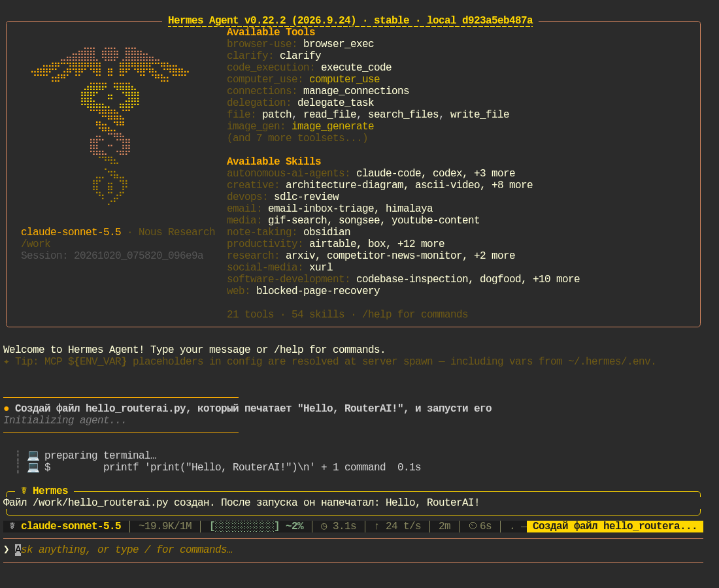Click the "manage_connections" tool name
The height and width of the screenshot is (588, 719).
coord(356,91)
